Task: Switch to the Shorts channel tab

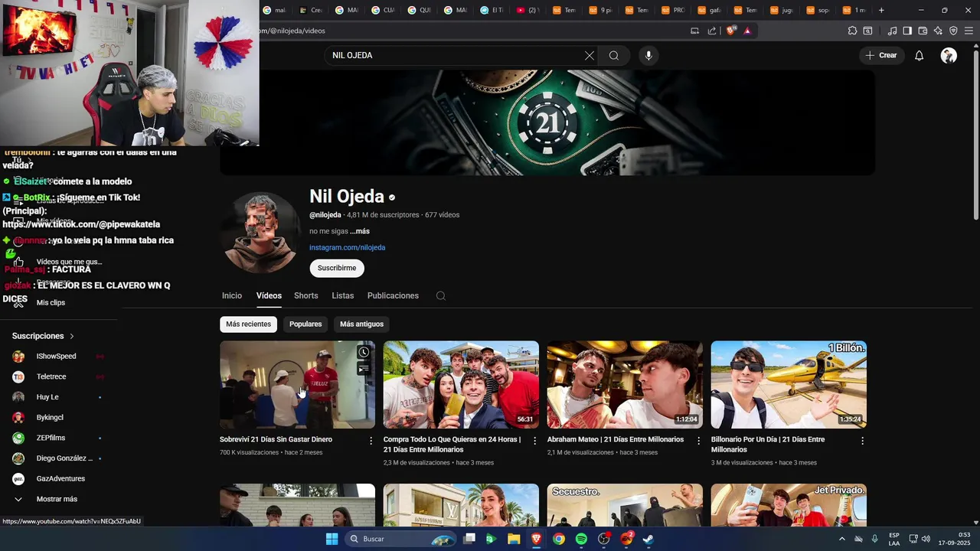Action: pos(305,295)
